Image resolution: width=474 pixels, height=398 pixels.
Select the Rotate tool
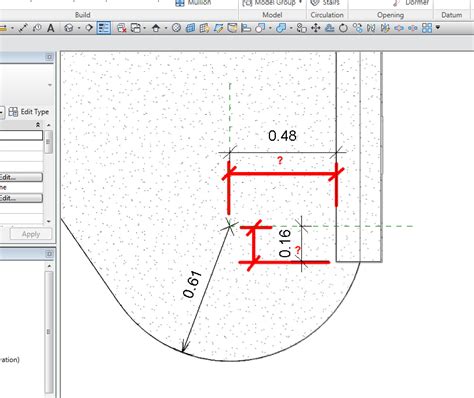click(343, 28)
